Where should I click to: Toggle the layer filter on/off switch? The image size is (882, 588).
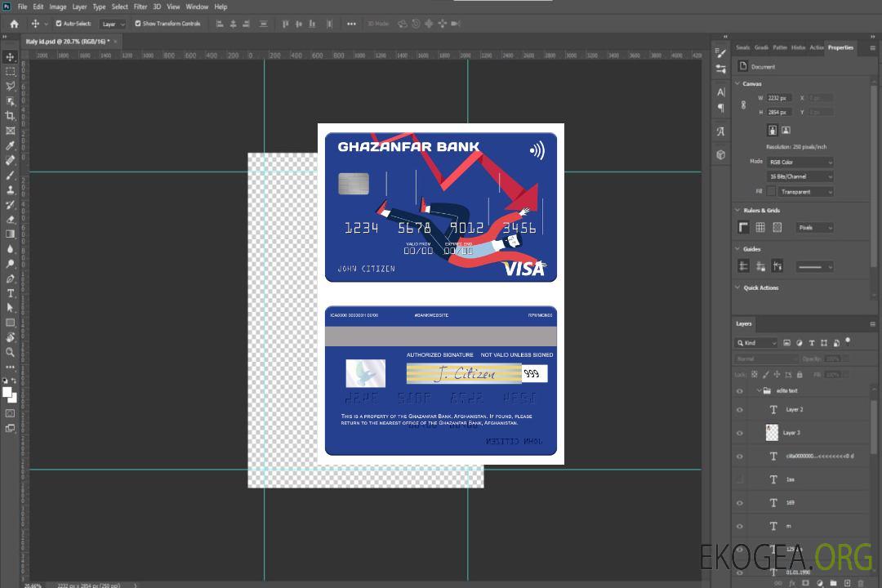click(x=848, y=341)
